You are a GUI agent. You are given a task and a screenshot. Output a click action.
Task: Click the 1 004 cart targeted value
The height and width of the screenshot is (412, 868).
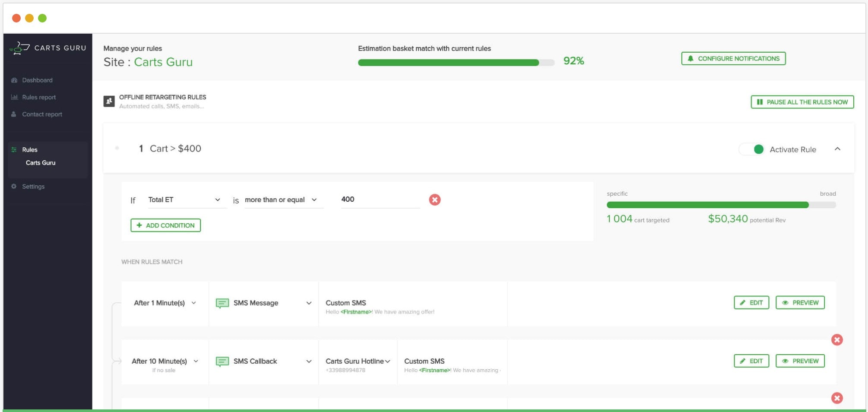click(x=619, y=219)
